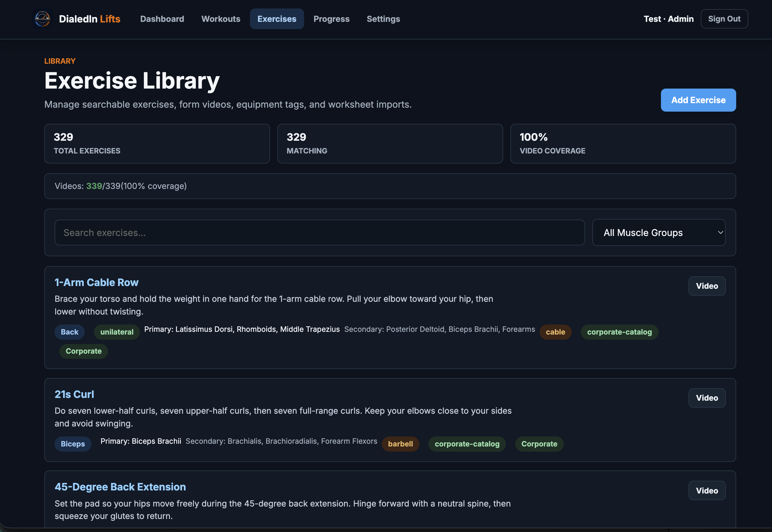Image resolution: width=772 pixels, height=532 pixels.
Task: Click Corporate tag on 21s Curl
Action: coord(539,444)
